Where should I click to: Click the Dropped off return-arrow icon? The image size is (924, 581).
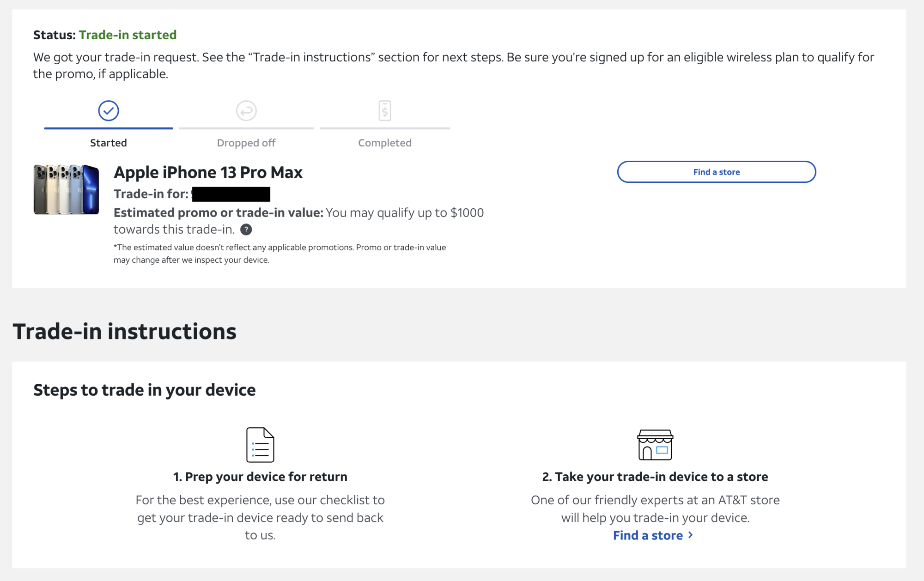coord(246,111)
